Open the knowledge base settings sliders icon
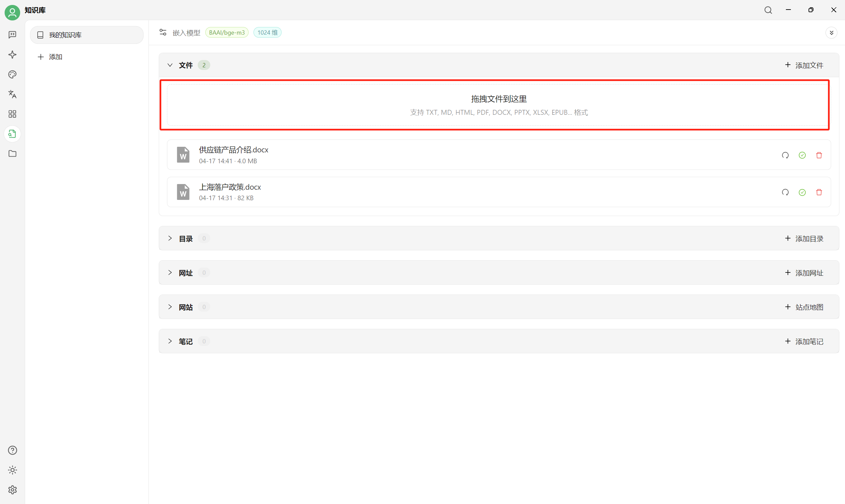 pos(163,32)
